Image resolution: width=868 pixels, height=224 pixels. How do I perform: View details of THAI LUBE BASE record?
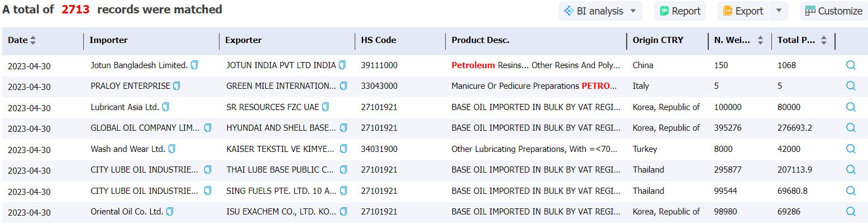coord(851,170)
